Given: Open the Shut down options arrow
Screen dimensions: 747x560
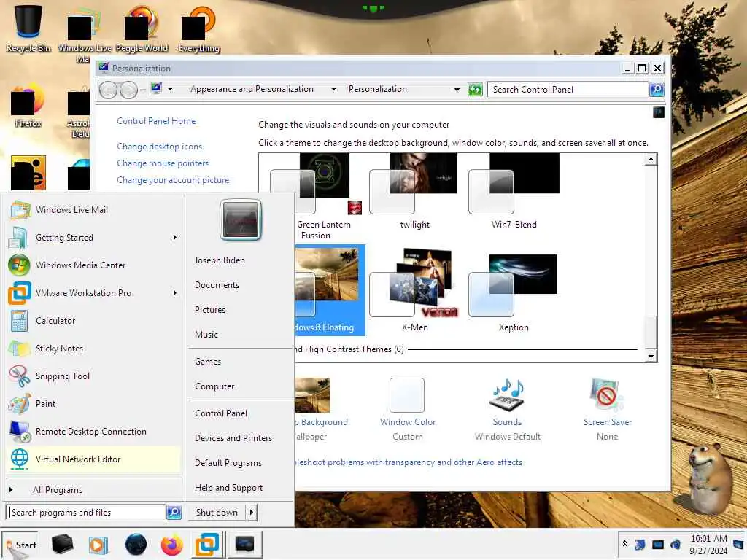Looking at the screenshot, I should pos(252,513).
